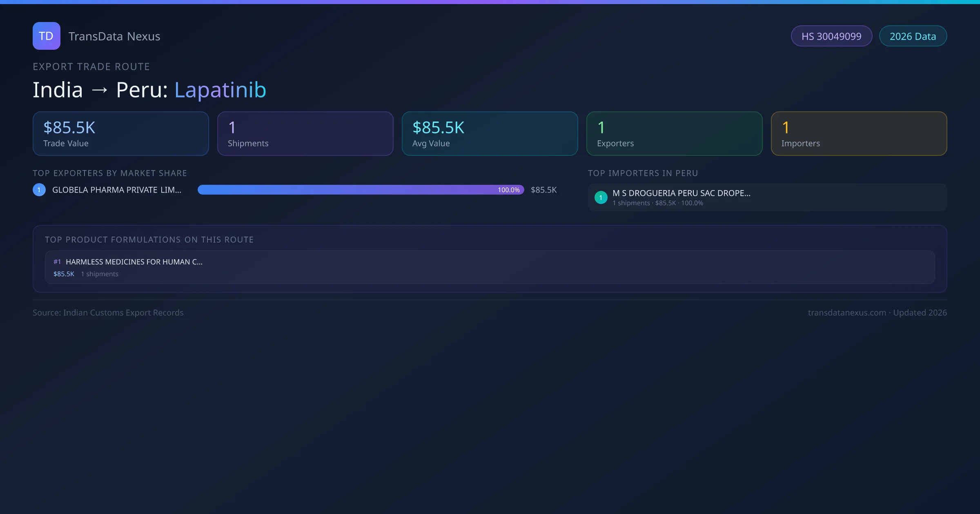This screenshot has width=980, height=514.
Task: Click the TransData Nexus brand name
Action: [x=114, y=36]
